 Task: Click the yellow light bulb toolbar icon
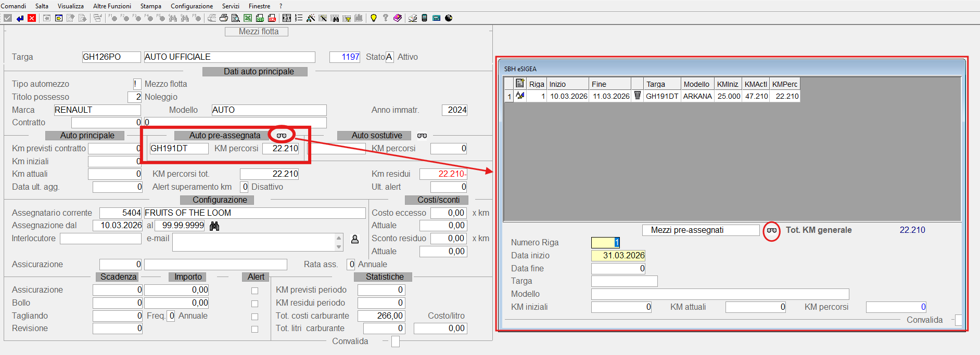(x=373, y=18)
